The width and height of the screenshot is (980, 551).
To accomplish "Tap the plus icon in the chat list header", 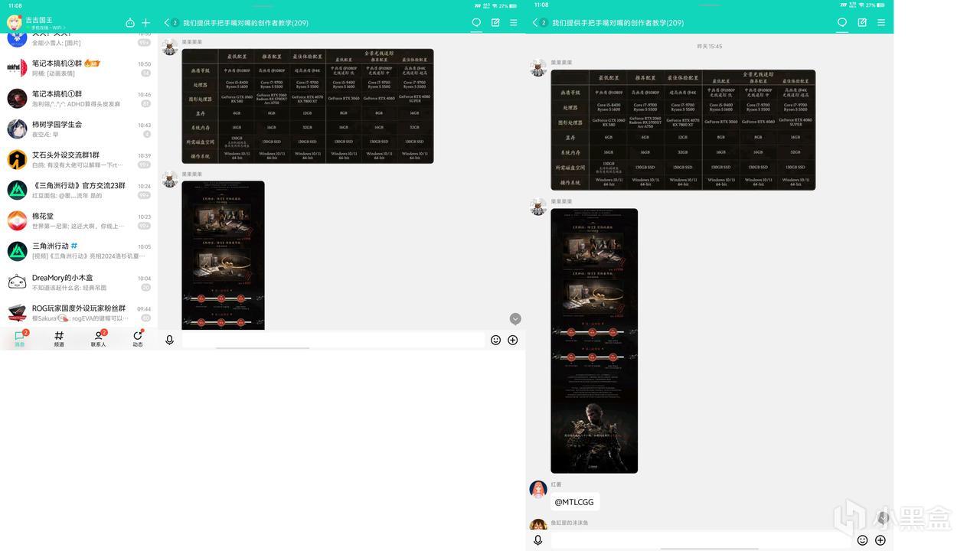I will [x=146, y=23].
